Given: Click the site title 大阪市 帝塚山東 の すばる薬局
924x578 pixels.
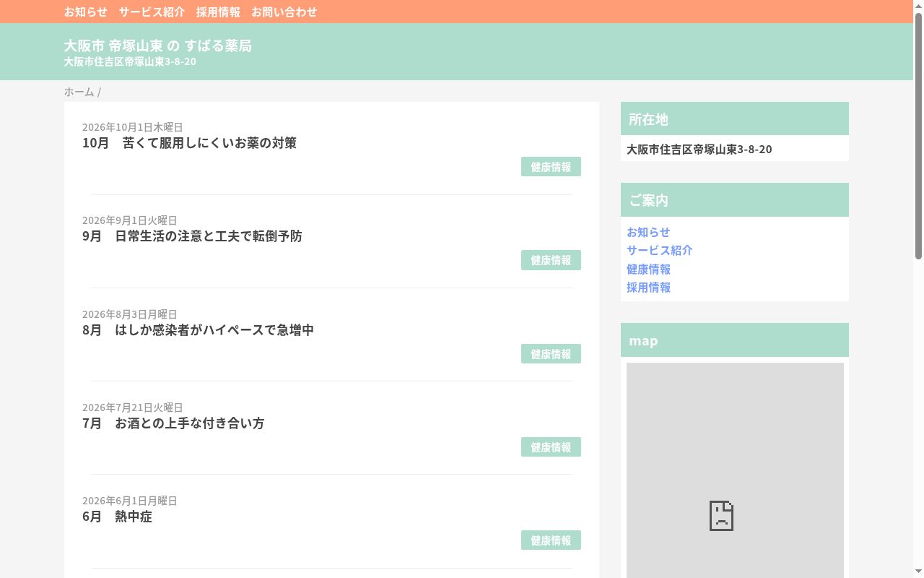Looking at the screenshot, I should click(157, 46).
